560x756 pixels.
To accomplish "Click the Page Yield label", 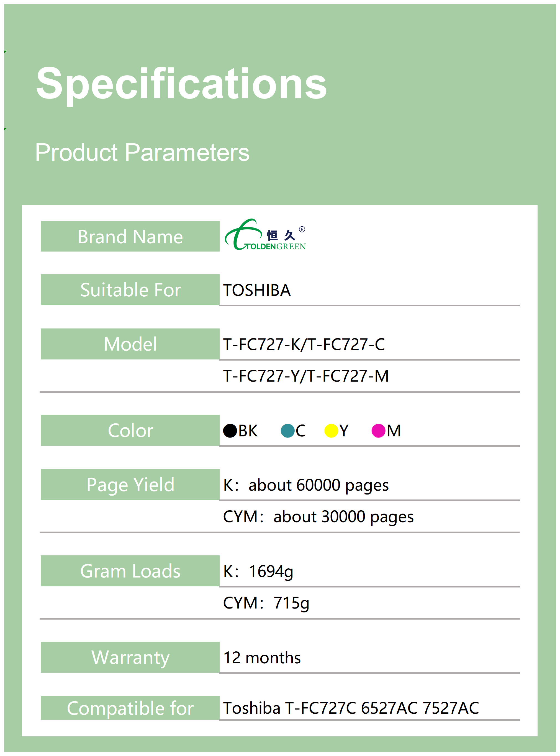I will pyautogui.click(x=130, y=485).
